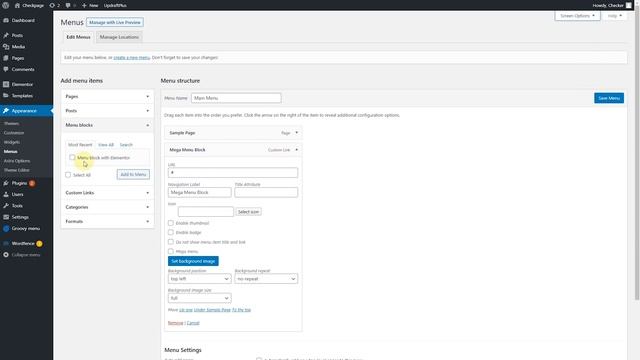
Task: Open the comments bubble icon in admin bar
Action: point(68,5)
